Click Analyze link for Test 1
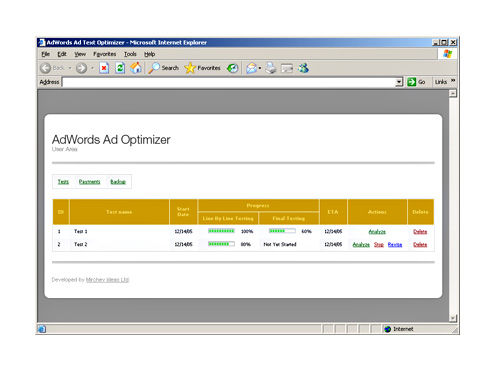The image size is (500, 375). pyautogui.click(x=377, y=231)
